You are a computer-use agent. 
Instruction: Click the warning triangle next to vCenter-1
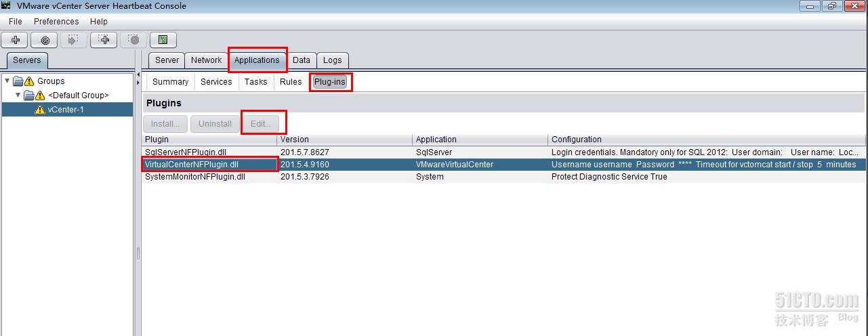[40, 110]
